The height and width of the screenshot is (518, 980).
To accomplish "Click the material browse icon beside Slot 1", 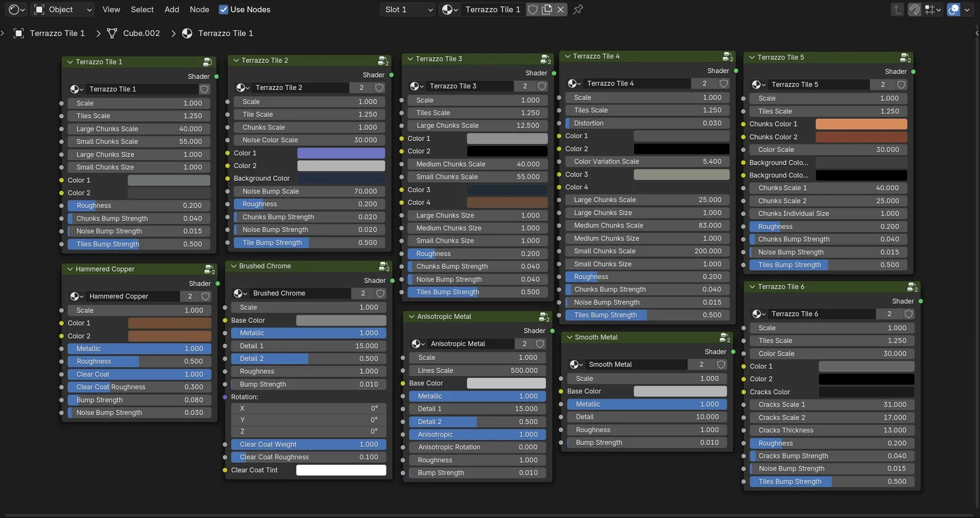I will [450, 9].
